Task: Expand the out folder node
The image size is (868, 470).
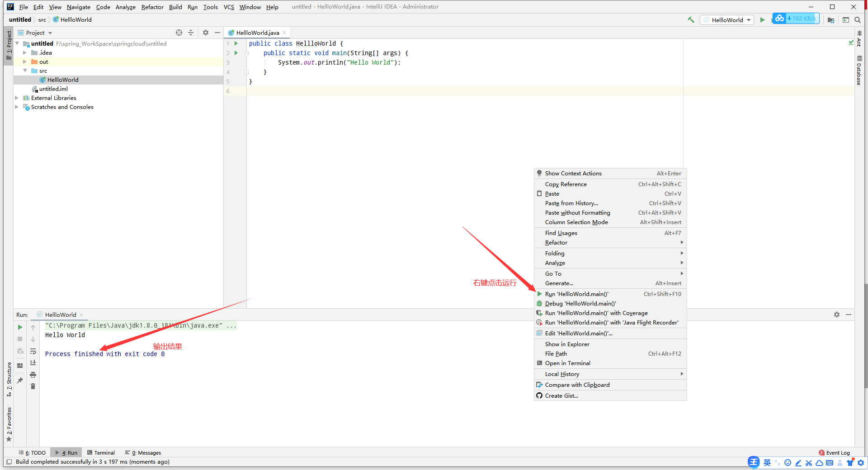Action: click(25, 62)
